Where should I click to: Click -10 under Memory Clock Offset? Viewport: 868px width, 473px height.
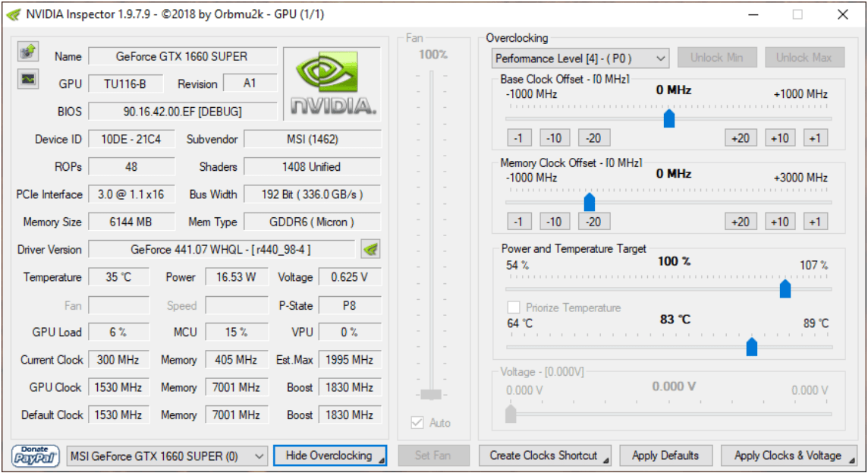[x=555, y=222]
